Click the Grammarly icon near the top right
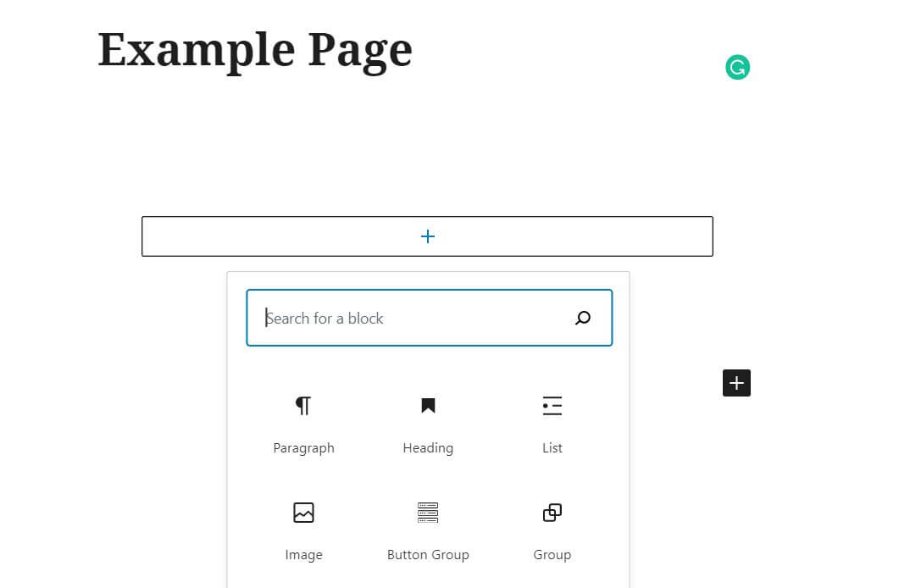Viewport: 899px width, 588px height. (737, 67)
